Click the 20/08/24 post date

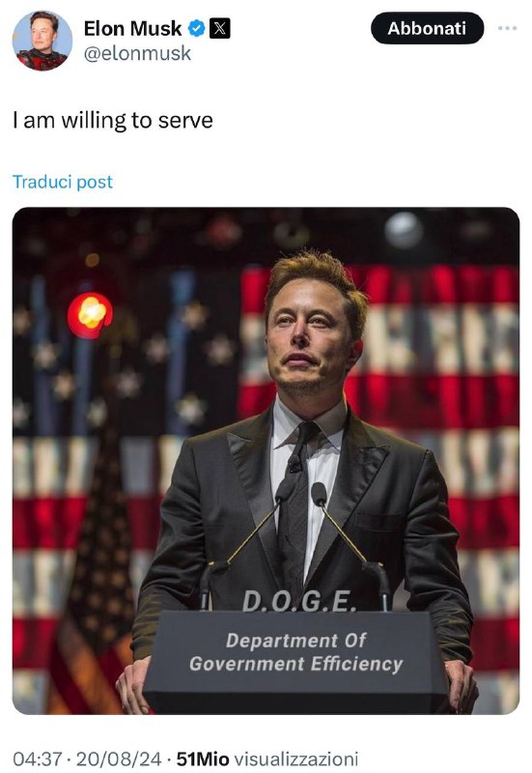(119, 759)
